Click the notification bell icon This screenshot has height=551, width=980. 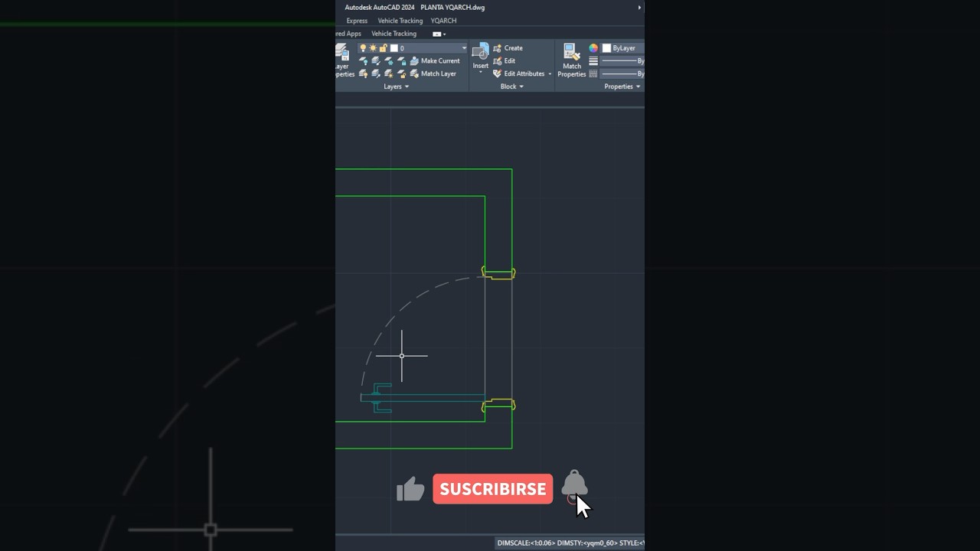tap(574, 484)
